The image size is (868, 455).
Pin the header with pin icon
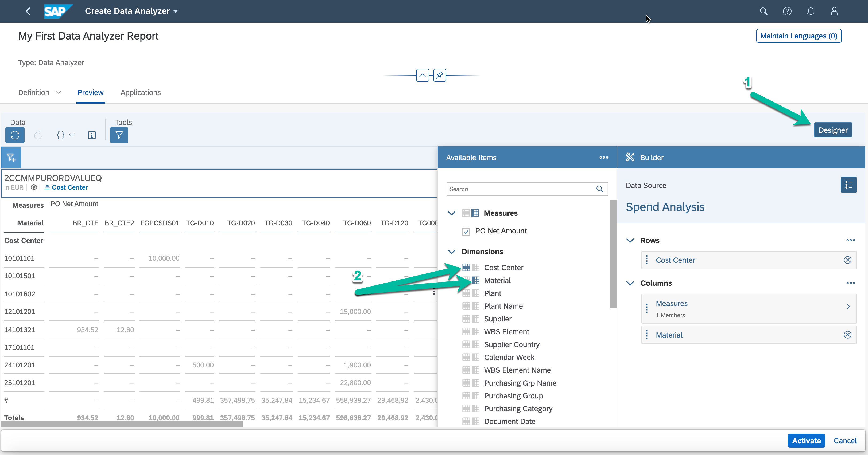(439, 75)
